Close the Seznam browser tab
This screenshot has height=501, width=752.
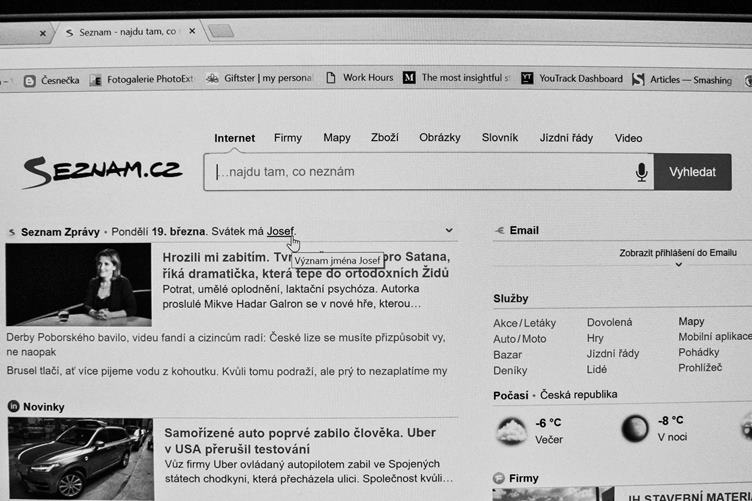(x=192, y=31)
